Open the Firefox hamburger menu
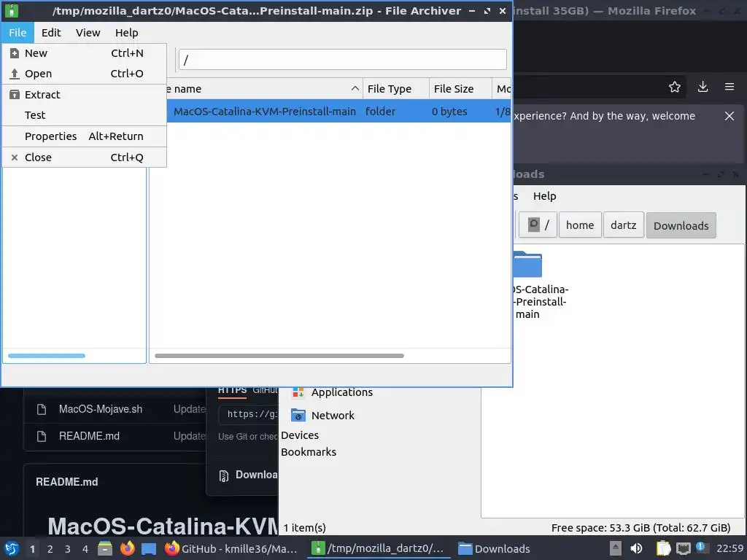This screenshot has width=747, height=560. [729, 87]
